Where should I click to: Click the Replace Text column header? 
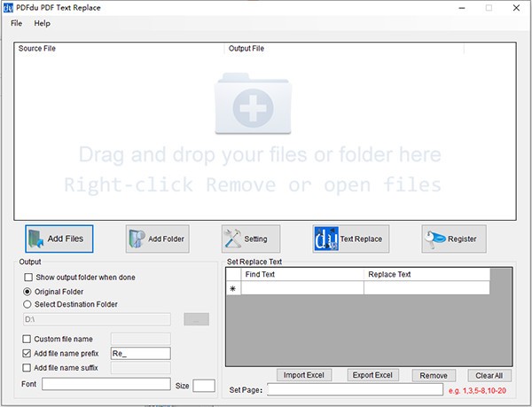(x=426, y=274)
